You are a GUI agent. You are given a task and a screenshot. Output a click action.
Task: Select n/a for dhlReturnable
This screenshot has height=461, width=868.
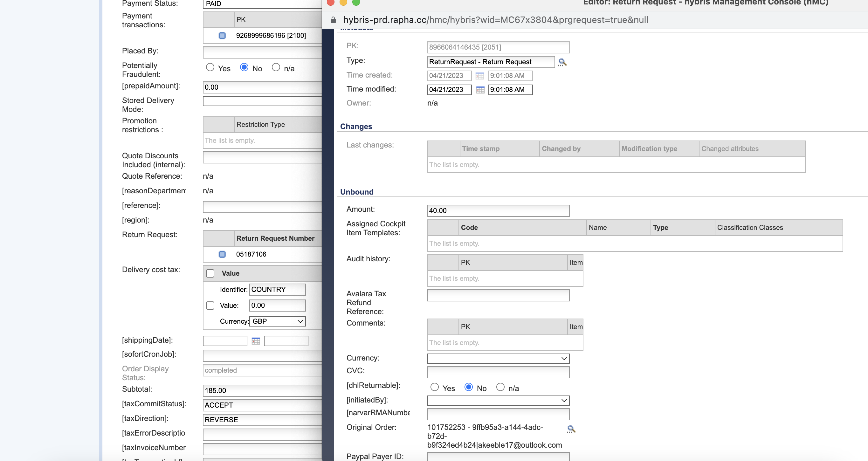[500, 387]
